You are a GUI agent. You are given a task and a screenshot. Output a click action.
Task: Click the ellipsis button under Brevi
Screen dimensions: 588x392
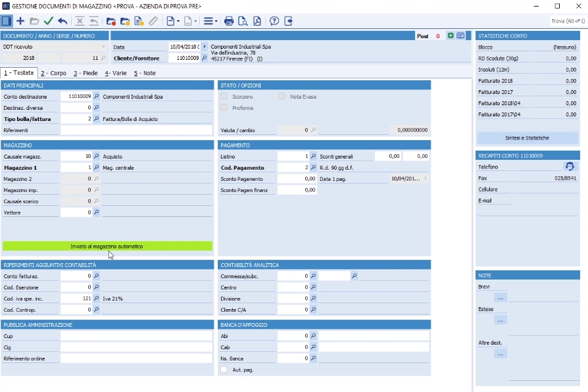pyautogui.click(x=501, y=297)
